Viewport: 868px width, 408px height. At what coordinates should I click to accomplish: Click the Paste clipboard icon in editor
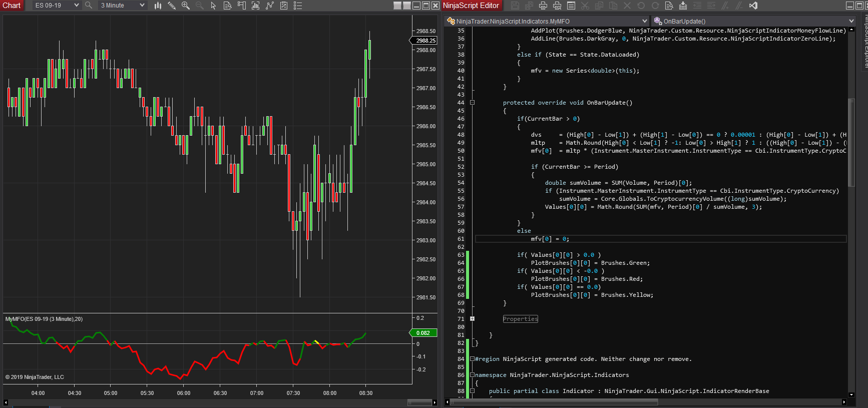(613, 6)
